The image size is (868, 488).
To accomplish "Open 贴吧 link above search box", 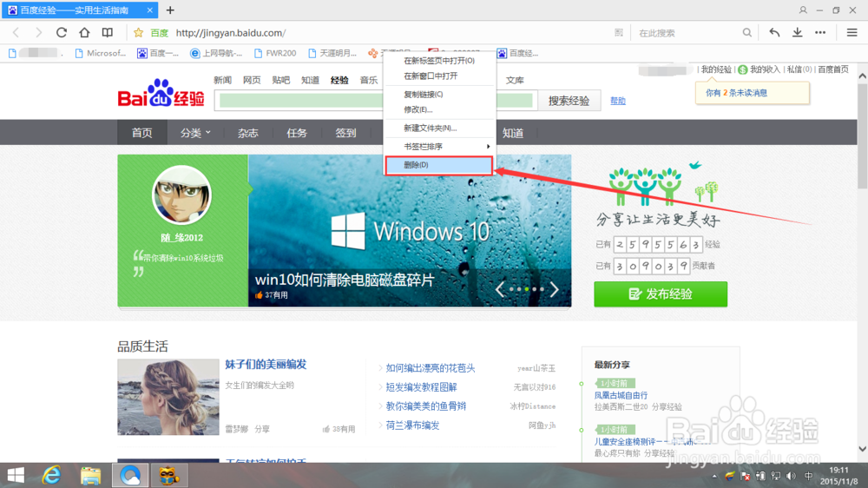I will point(280,80).
